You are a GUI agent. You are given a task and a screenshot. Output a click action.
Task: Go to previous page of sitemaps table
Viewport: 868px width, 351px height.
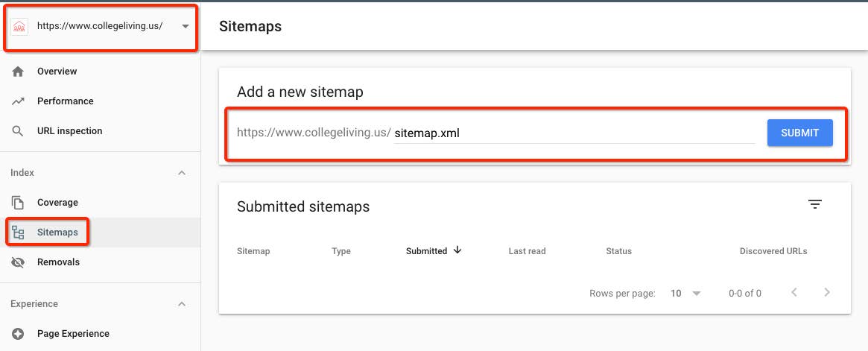pos(793,292)
